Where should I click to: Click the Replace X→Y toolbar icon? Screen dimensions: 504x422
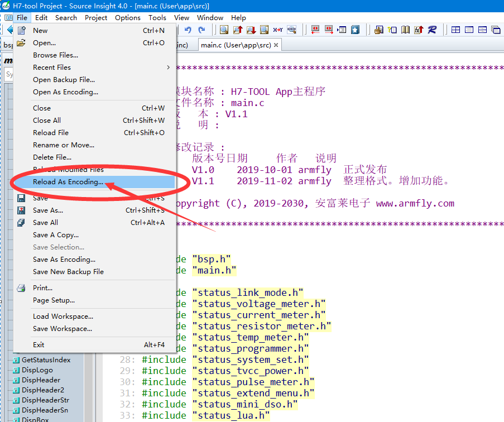[278, 30]
